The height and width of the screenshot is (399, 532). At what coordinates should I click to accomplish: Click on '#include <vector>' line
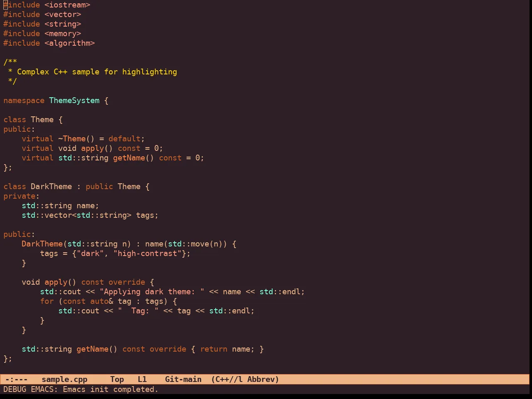(42, 15)
